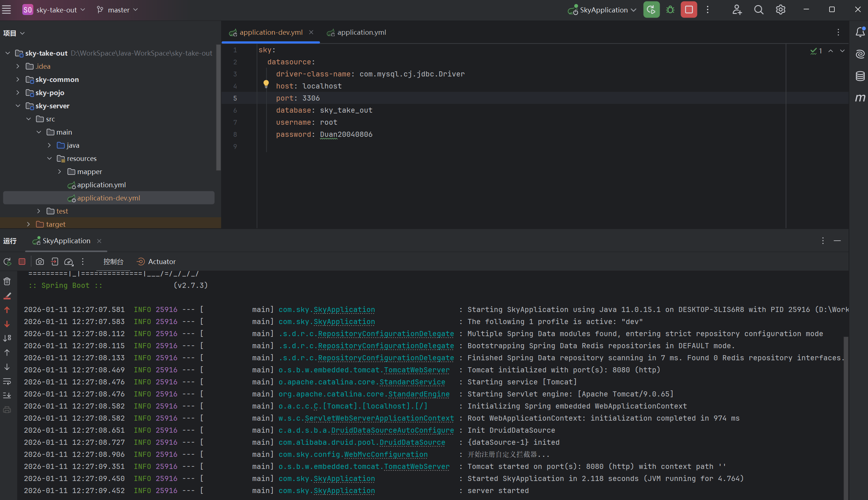868x500 pixels.
Task: Open the Maven tool window icon
Action: point(860,98)
